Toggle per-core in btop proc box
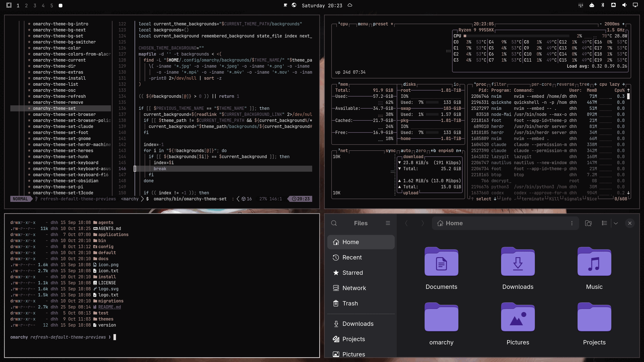This screenshot has width=644, height=362. click(x=541, y=84)
